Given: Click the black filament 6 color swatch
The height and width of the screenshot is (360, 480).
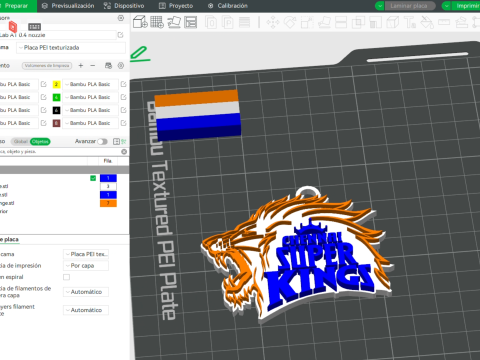Looking at the screenshot, I should [56, 110].
